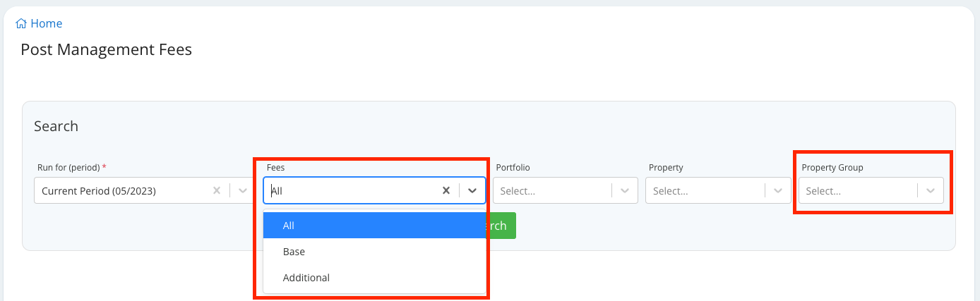Click the Property chevron arrow
Screen dimensions: 980x301
coord(778,190)
